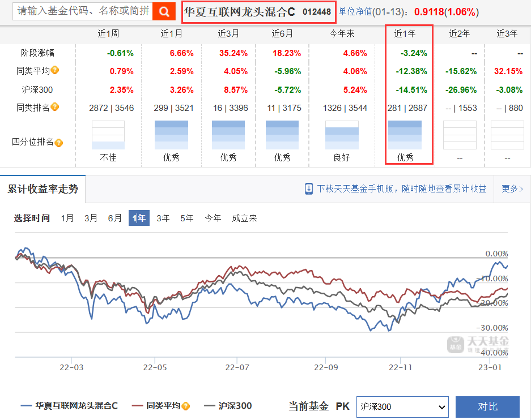Click the 近6月 quartile ranking bar

coord(282,135)
